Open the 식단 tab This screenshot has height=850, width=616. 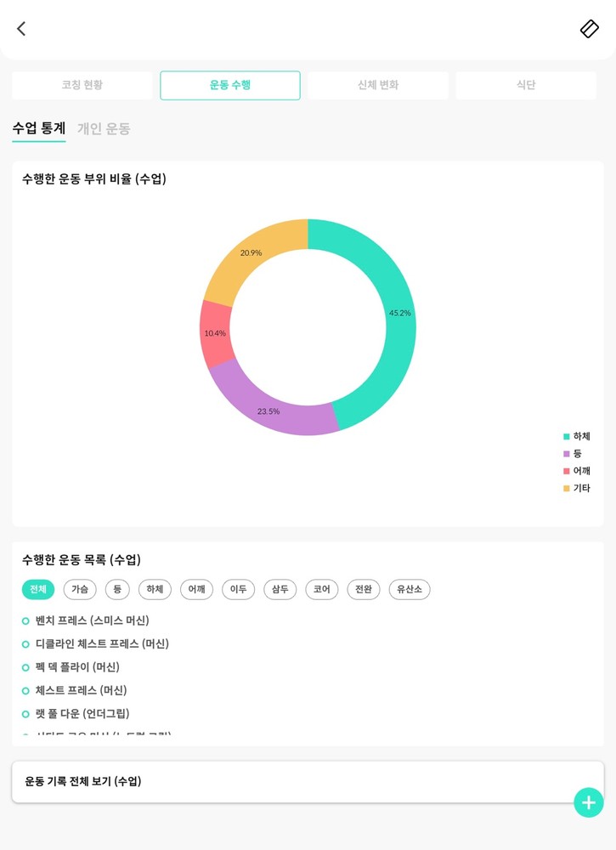tap(526, 85)
